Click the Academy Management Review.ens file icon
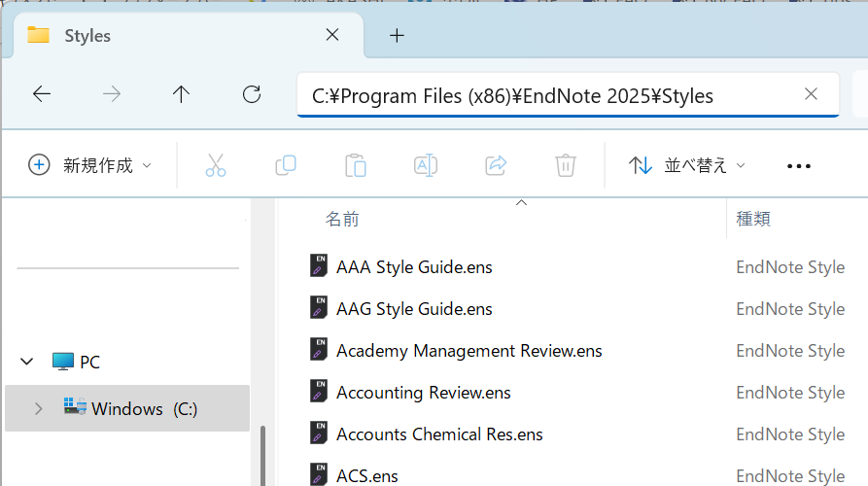Image resolution: width=868 pixels, height=486 pixels. [318, 349]
